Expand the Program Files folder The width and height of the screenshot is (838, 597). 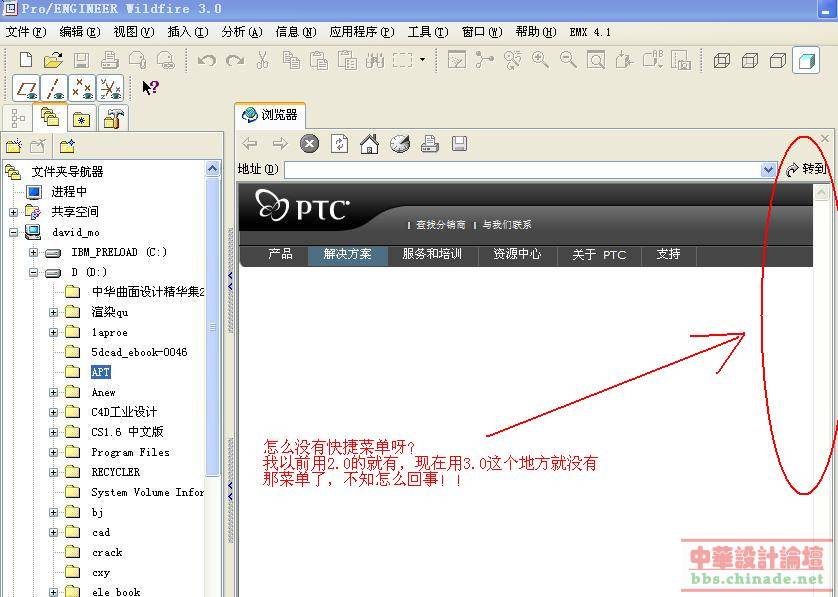[53, 452]
